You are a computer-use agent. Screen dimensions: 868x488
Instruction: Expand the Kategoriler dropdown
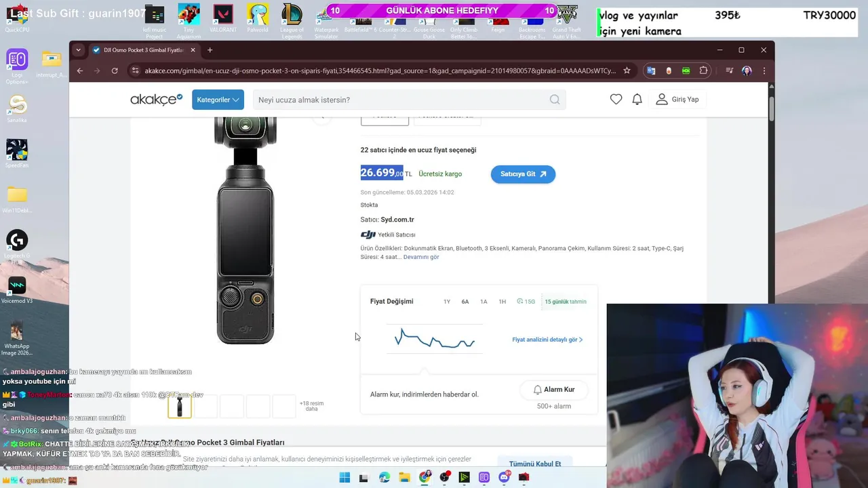tap(218, 100)
